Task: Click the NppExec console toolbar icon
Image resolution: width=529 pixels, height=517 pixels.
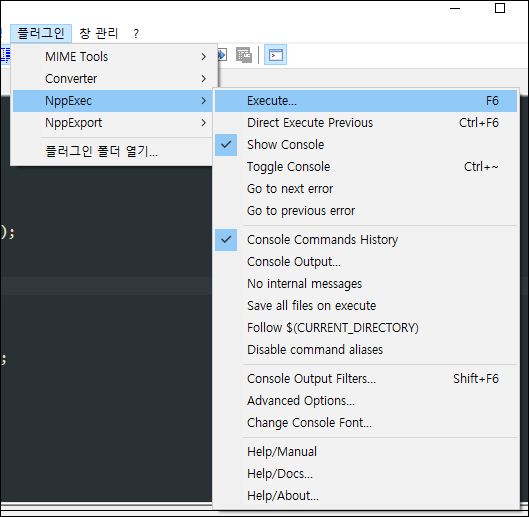Action: (276, 55)
